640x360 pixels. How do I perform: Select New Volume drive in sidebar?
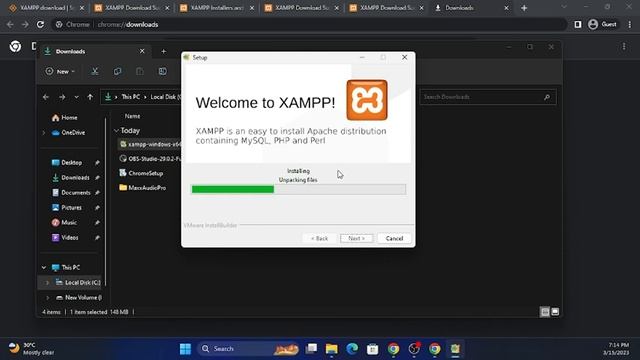79,298
